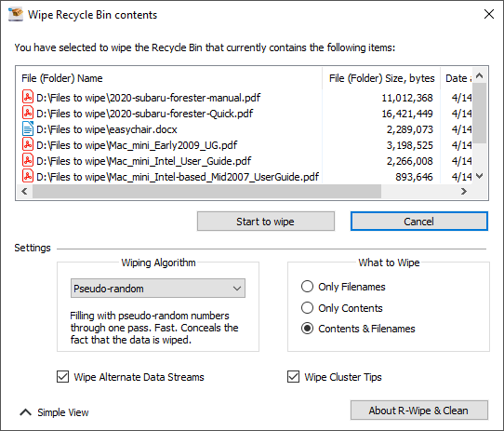The height and width of the screenshot is (431, 504).
Task: Click the vertical scrollbar thumb of file list
Action: tap(479, 113)
